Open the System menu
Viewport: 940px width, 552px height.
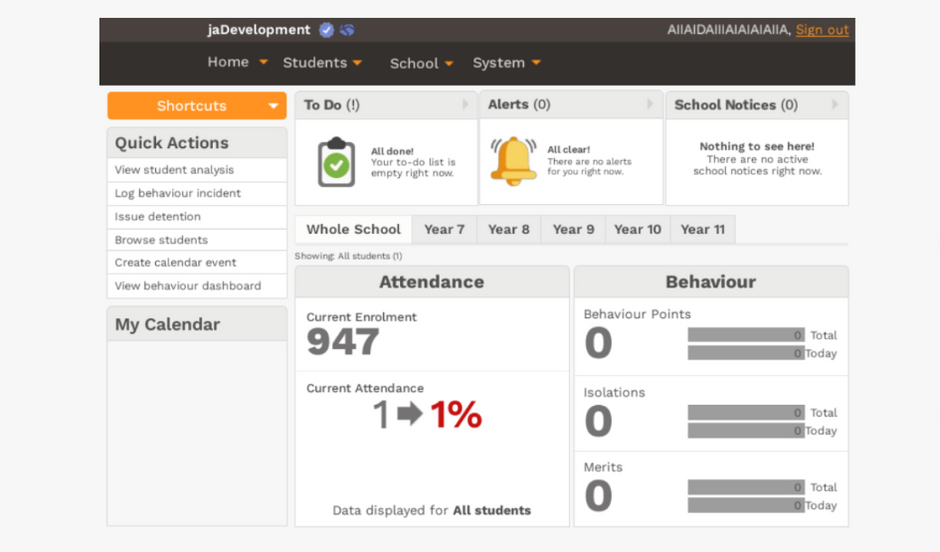[506, 63]
